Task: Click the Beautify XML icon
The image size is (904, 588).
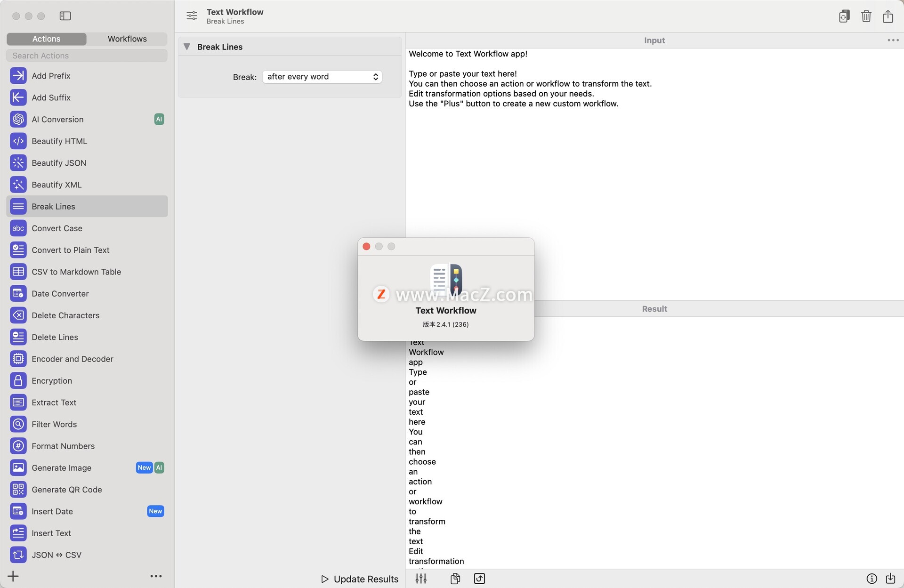Action: [18, 185]
